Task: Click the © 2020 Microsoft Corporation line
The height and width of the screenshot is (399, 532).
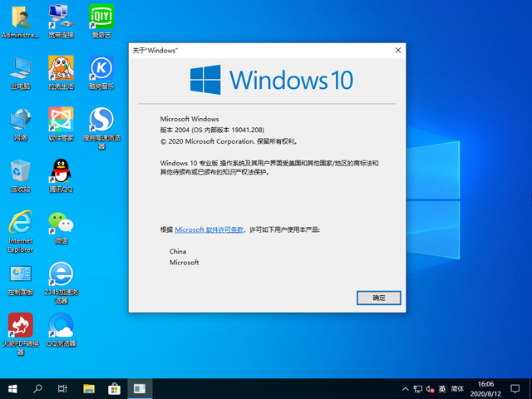Action: click(x=229, y=141)
